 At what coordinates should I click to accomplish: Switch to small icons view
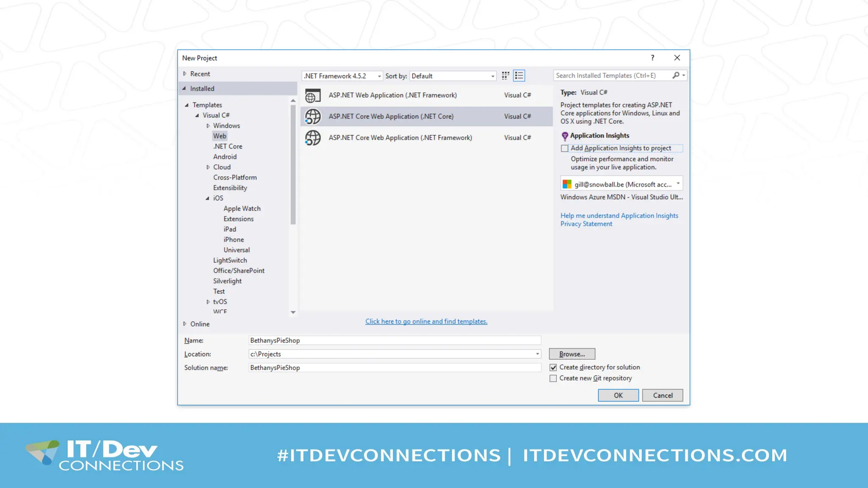505,76
